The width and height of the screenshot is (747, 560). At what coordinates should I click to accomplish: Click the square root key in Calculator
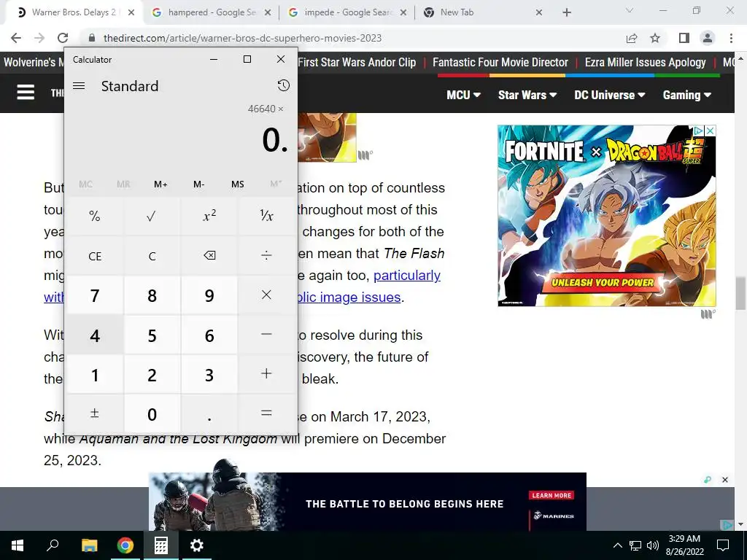[x=152, y=216]
